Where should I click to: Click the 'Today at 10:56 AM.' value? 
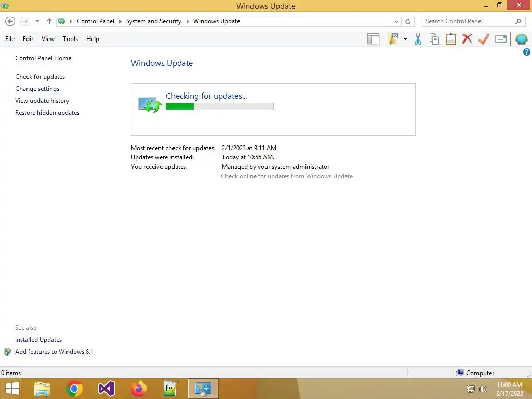tap(248, 157)
